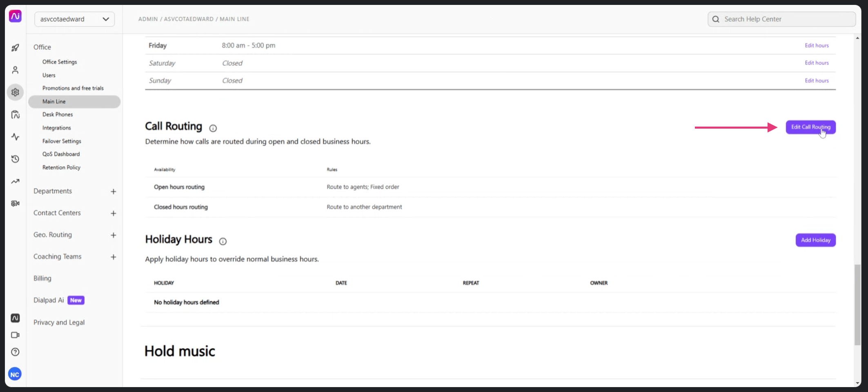Click 'No holiday hours defined' text
Viewport: 868px width, 392px height.
[186, 302]
